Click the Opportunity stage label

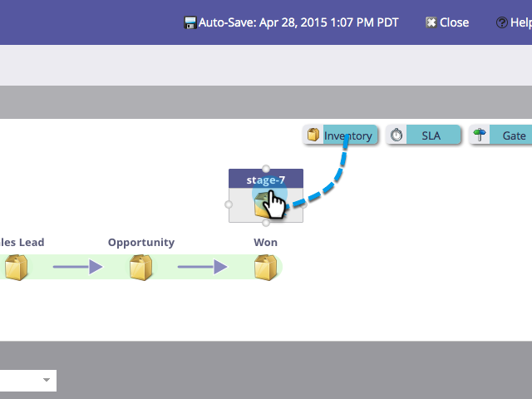(141, 242)
